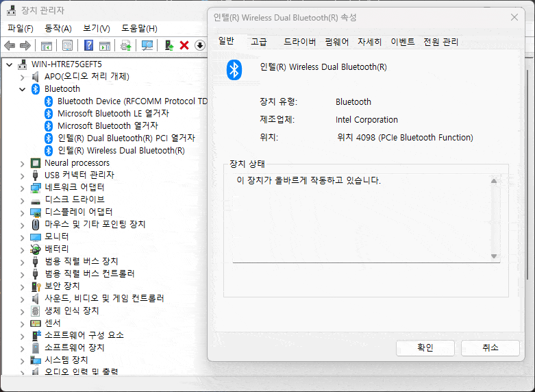535x392 pixels.
Task: Expand the Neural processors category
Action: click(23, 164)
